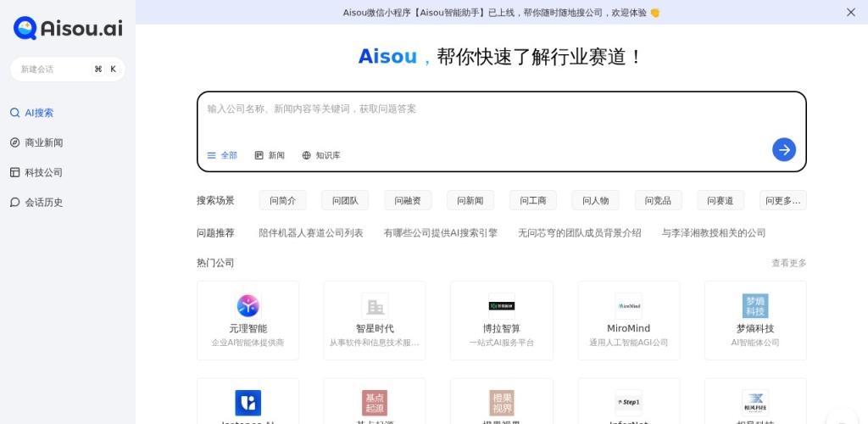Open the MiroMind company card

(x=628, y=321)
